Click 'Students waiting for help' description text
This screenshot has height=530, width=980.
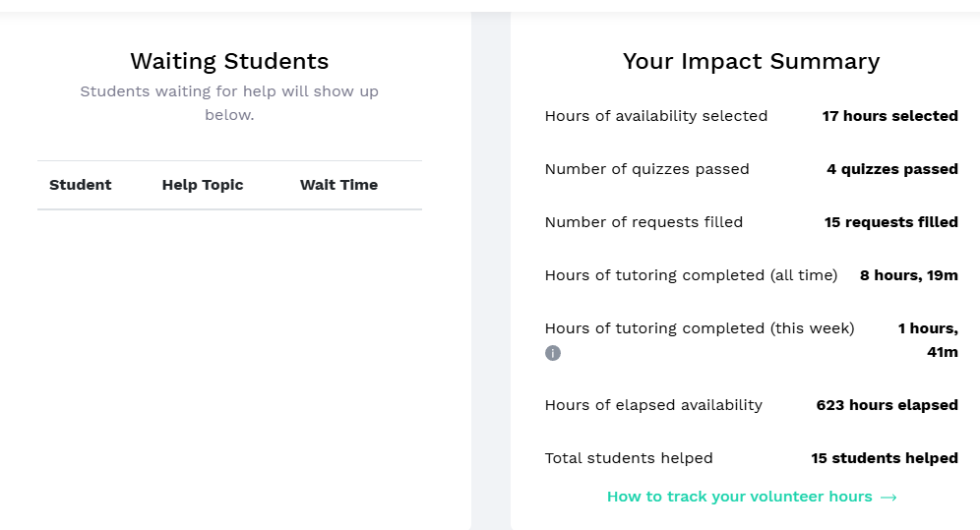coord(229,103)
